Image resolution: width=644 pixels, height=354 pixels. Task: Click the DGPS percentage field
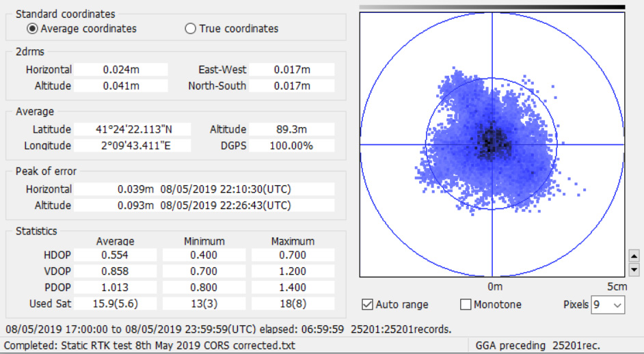(x=292, y=146)
